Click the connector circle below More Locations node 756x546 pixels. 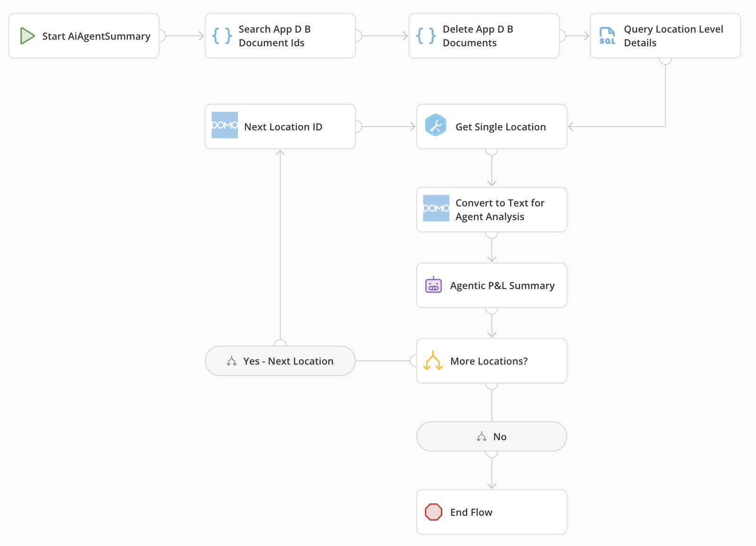(x=492, y=385)
